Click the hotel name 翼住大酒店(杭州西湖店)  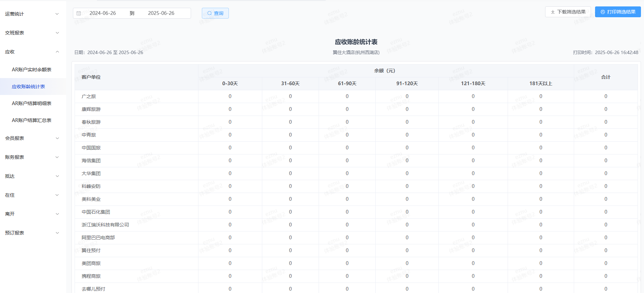click(x=356, y=52)
